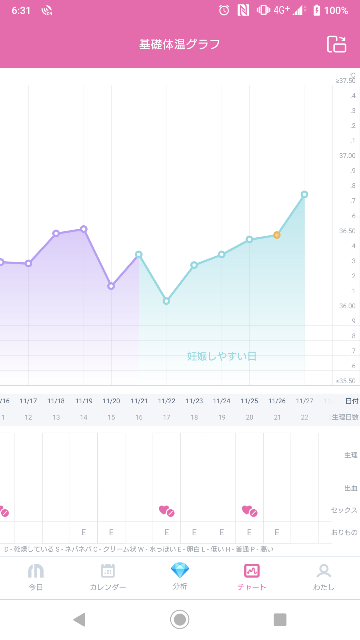This screenshot has height=640, width=360.
Task: Open the わたし profile tab
Action: 324,577
